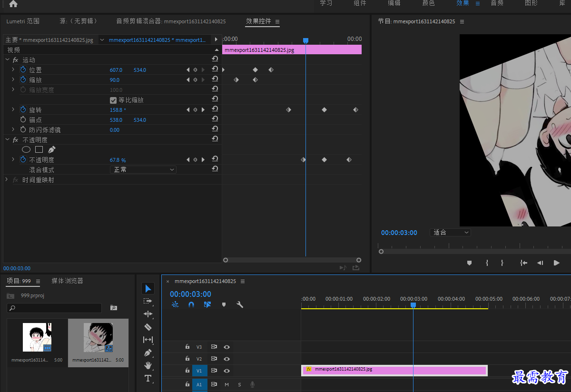
Task: Hide track V1 output with eye icon
Action: [x=227, y=371]
